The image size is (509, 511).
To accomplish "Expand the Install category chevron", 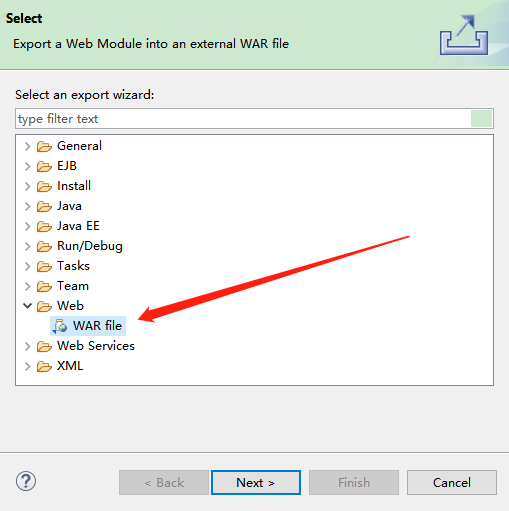I will 28,186.
